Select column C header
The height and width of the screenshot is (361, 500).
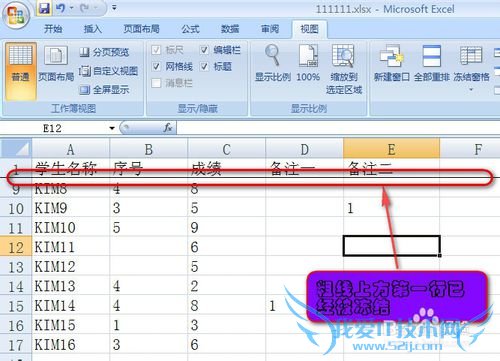pos(227,149)
